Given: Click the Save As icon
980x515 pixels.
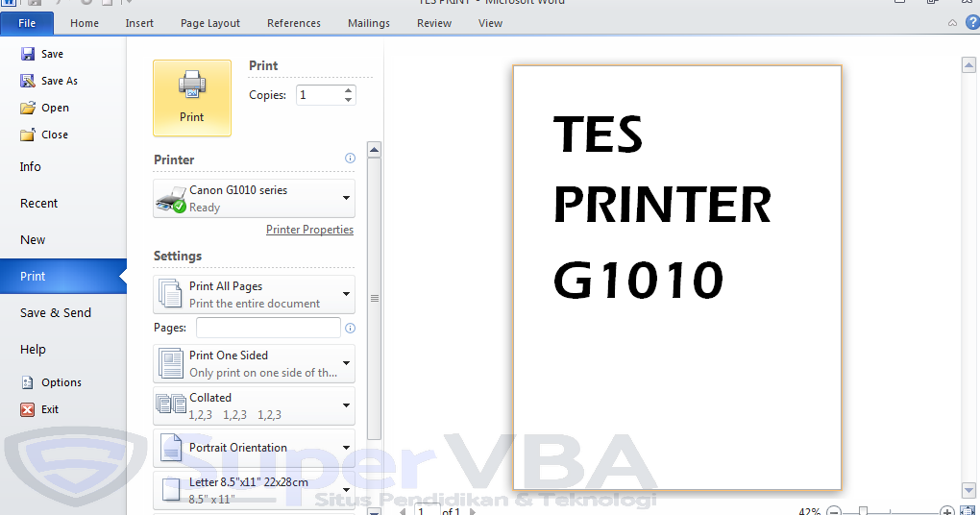Looking at the screenshot, I should point(28,81).
